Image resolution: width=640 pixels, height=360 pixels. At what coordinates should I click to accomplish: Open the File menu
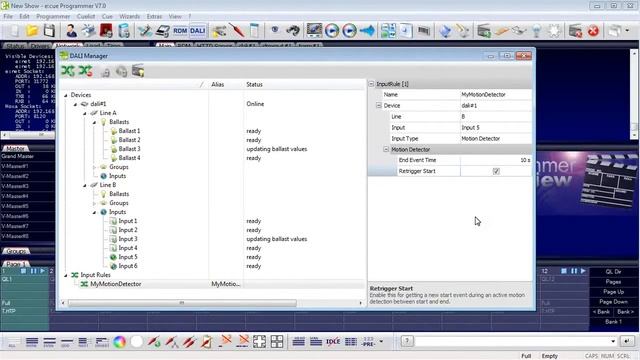click(x=8, y=16)
